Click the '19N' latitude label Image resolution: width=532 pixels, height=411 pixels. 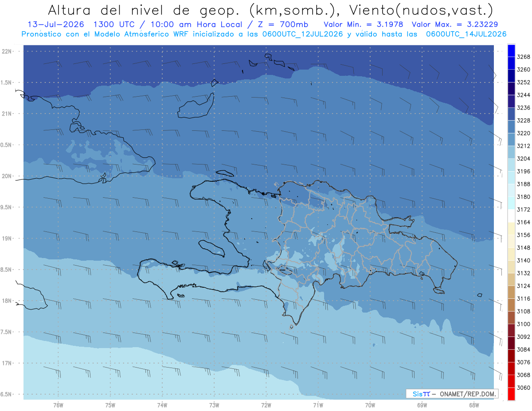(7, 238)
